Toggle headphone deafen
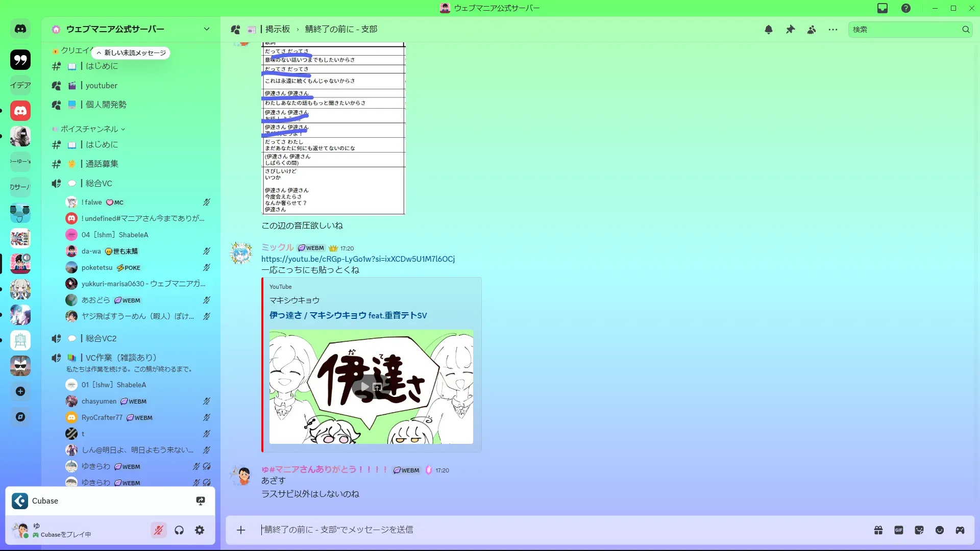This screenshot has height=551, width=980. coord(179,530)
